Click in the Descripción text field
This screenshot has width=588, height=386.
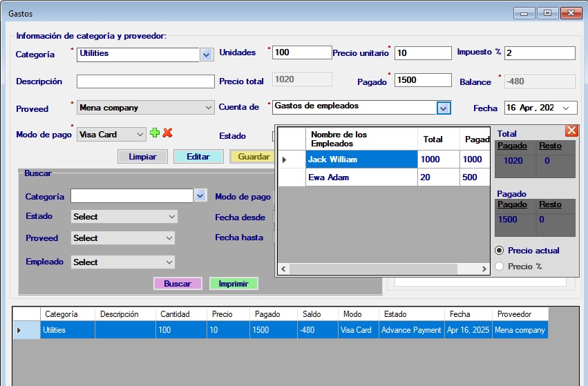145,81
